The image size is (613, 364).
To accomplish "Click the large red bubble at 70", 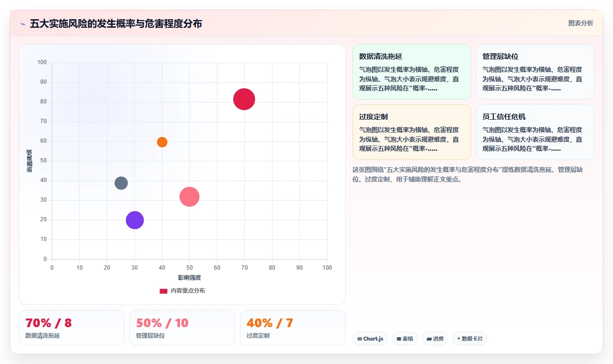I will point(244,99).
